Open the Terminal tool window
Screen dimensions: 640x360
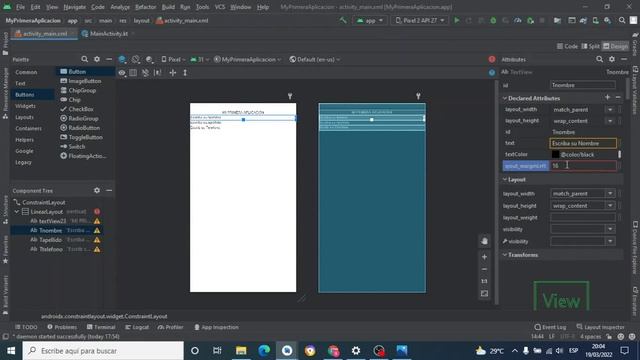point(101,327)
